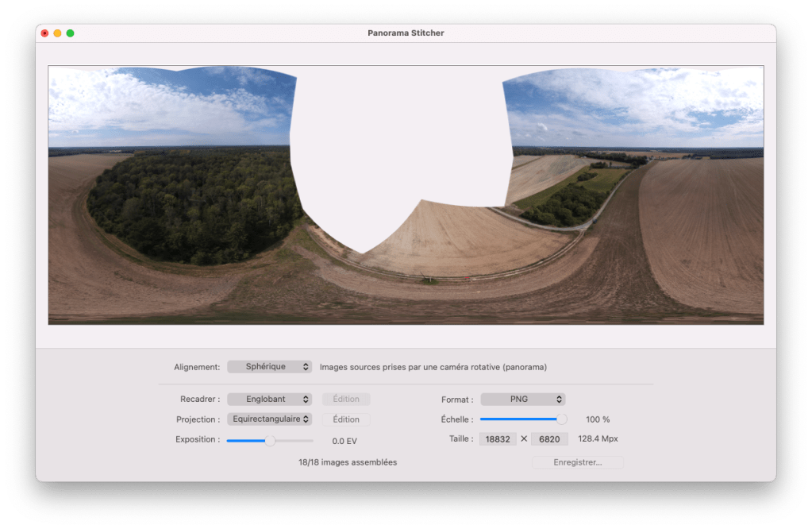The height and width of the screenshot is (529, 812).
Task: Click the Exposition slider handle
Action: (x=270, y=440)
